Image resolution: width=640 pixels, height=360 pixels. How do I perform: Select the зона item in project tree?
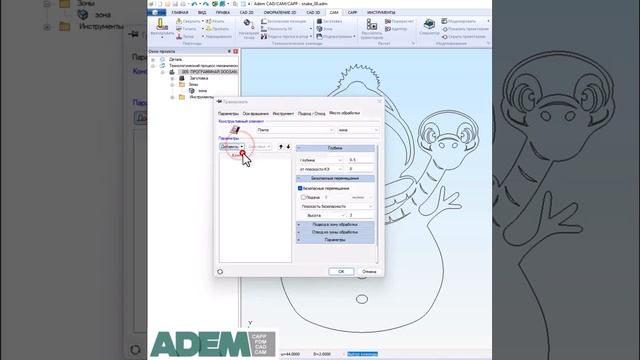coord(202,91)
